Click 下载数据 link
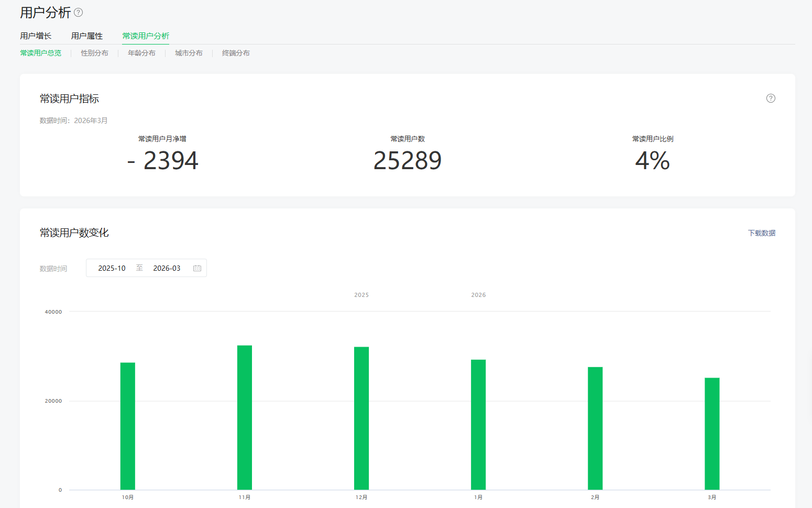Viewport: 812px width, 508px height. point(761,233)
